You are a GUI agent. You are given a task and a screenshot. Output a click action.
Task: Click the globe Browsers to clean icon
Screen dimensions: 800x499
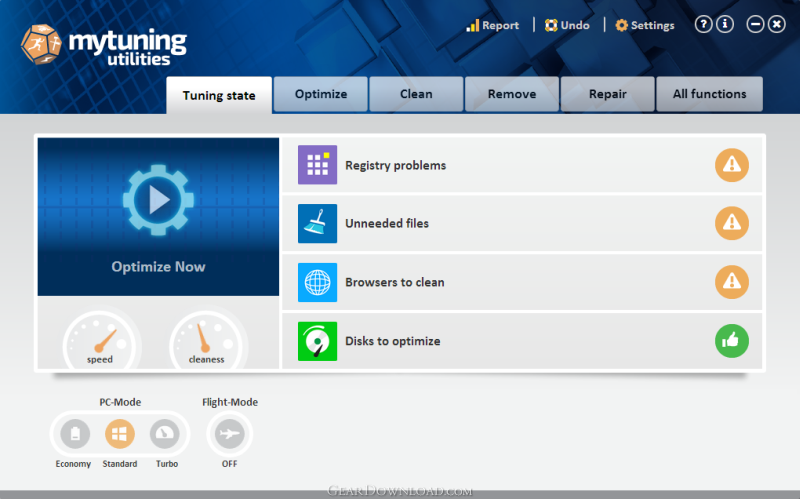pos(317,282)
